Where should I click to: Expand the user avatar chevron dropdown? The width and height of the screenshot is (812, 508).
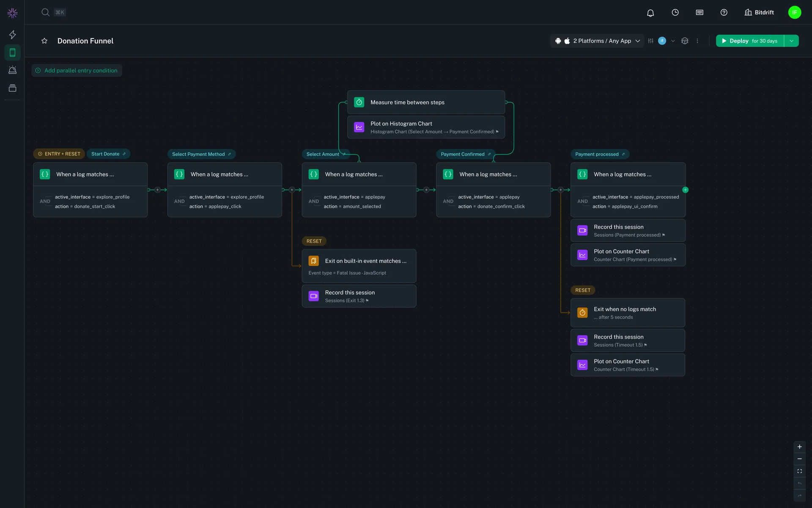tap(673, 41)
